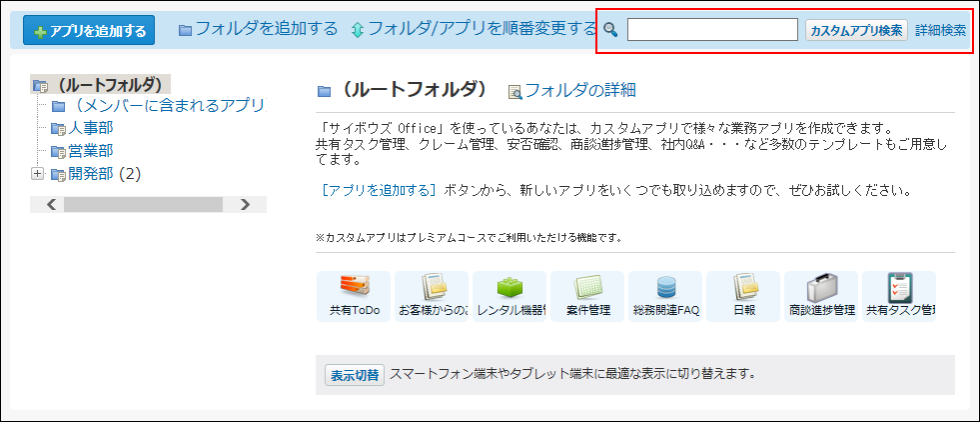This screenshot has height=422, width=980.
Task: Click the アプリを追加する button
Action: pos(89,31)
